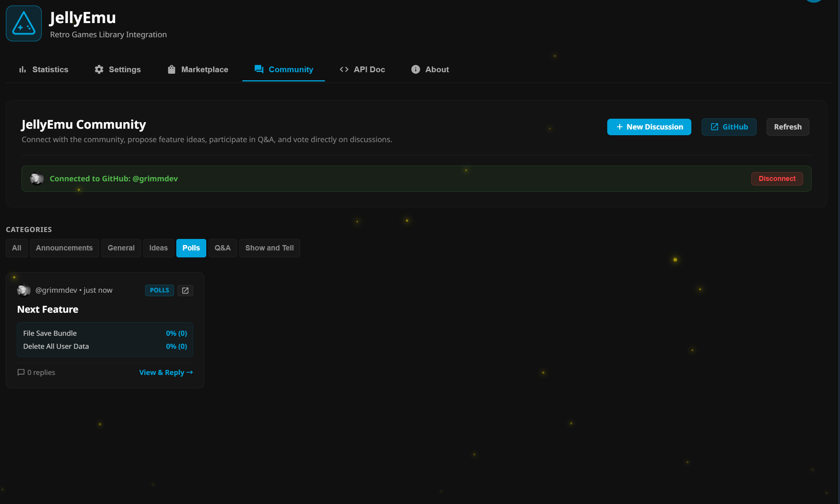This screenshot has width=840, height=504.
Task: Open the GitHub link button
Action: coord(729,127)
